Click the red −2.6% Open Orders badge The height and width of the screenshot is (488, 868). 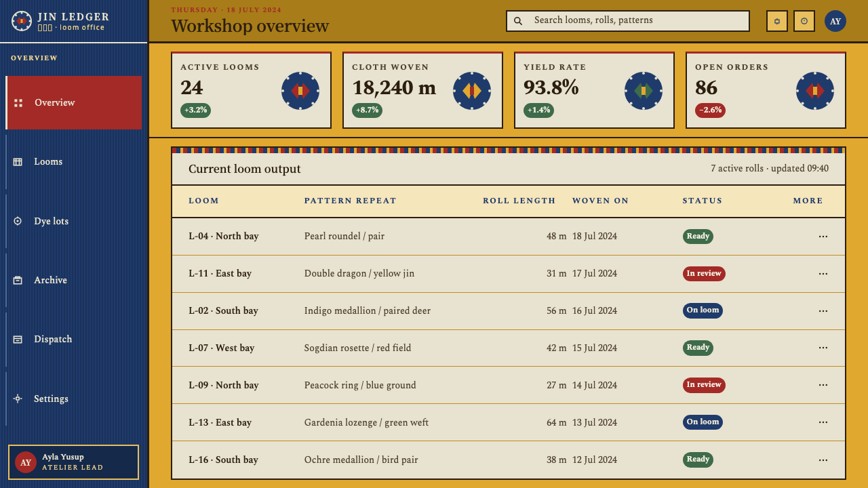pos(710,110)
